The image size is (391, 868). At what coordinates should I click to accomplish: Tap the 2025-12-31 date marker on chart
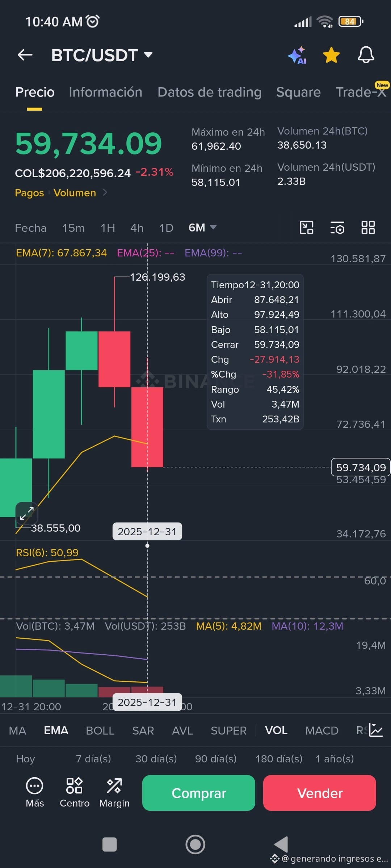[x=147, y=532]
